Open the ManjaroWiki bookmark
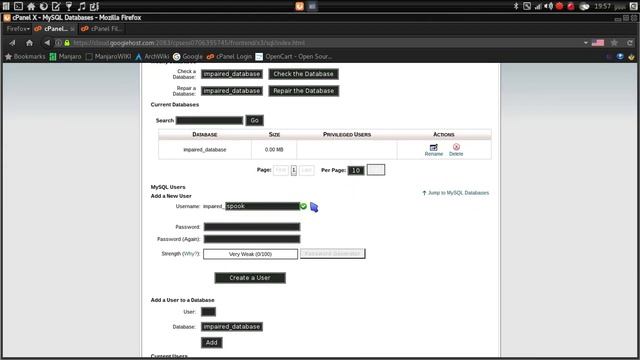The width and height of the screenshot is (640, 360). click(x=109, y=56)
